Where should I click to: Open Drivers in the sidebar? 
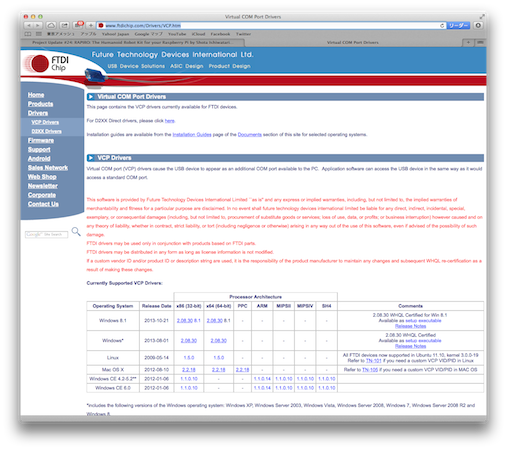tap(38, 113)
